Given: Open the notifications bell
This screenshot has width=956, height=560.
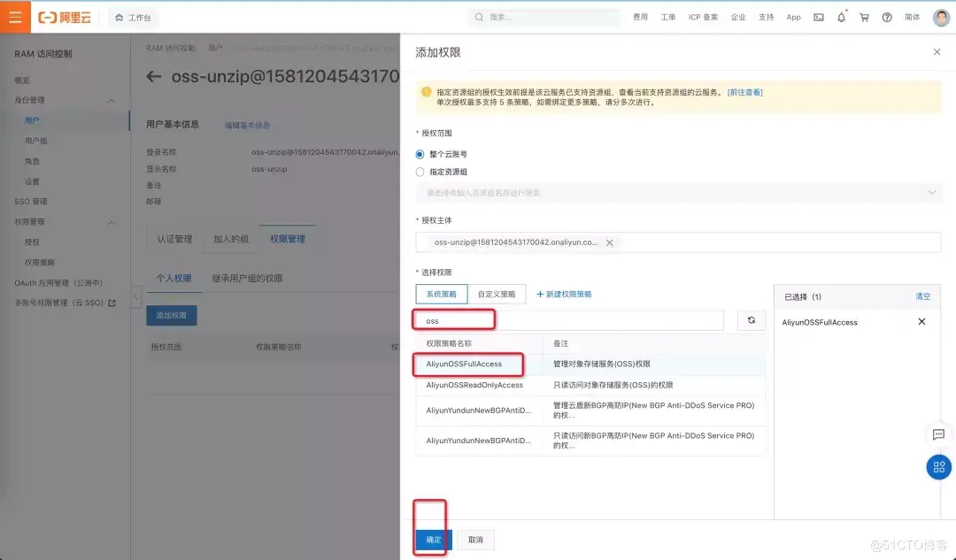Looking at the screenshot, I should point(842,17).
